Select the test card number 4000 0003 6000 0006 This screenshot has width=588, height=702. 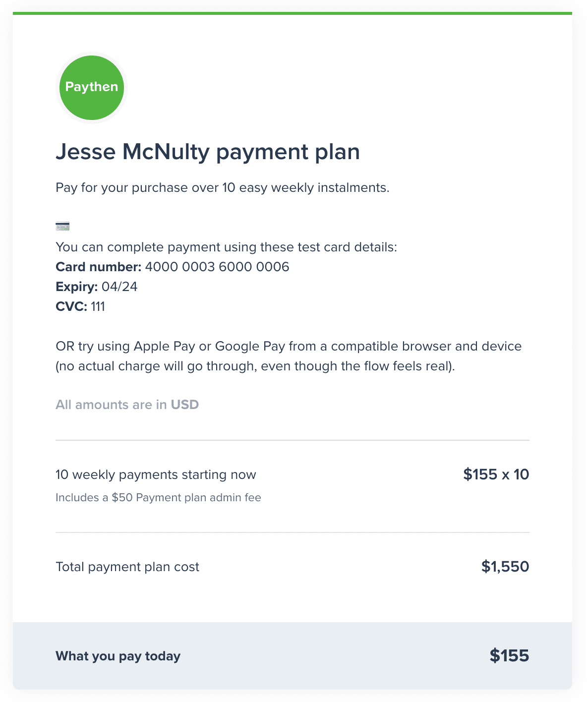217,267
